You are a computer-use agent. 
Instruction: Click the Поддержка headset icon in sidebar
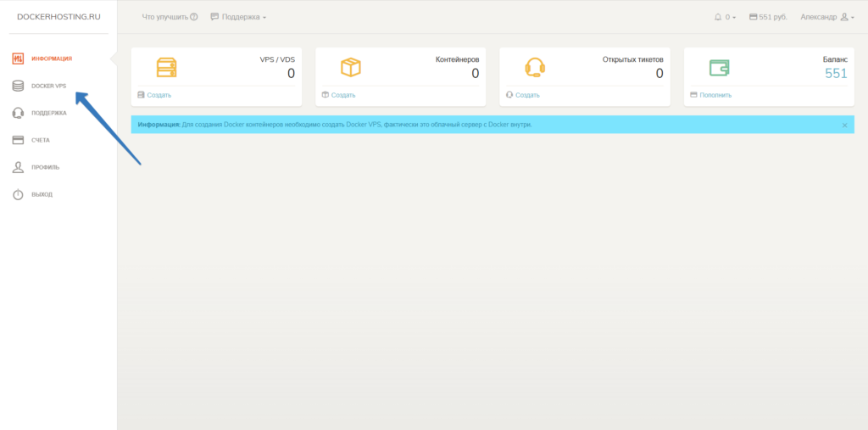coord(18,113)
